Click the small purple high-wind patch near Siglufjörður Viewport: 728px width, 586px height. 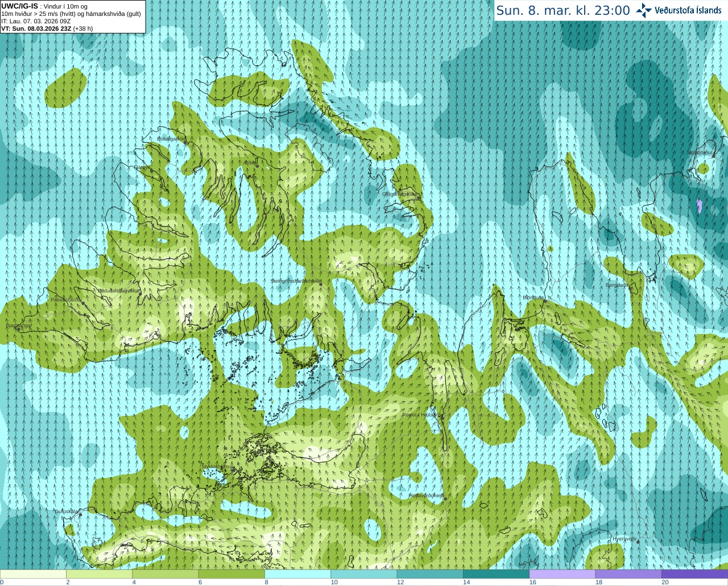pos(700,205)
